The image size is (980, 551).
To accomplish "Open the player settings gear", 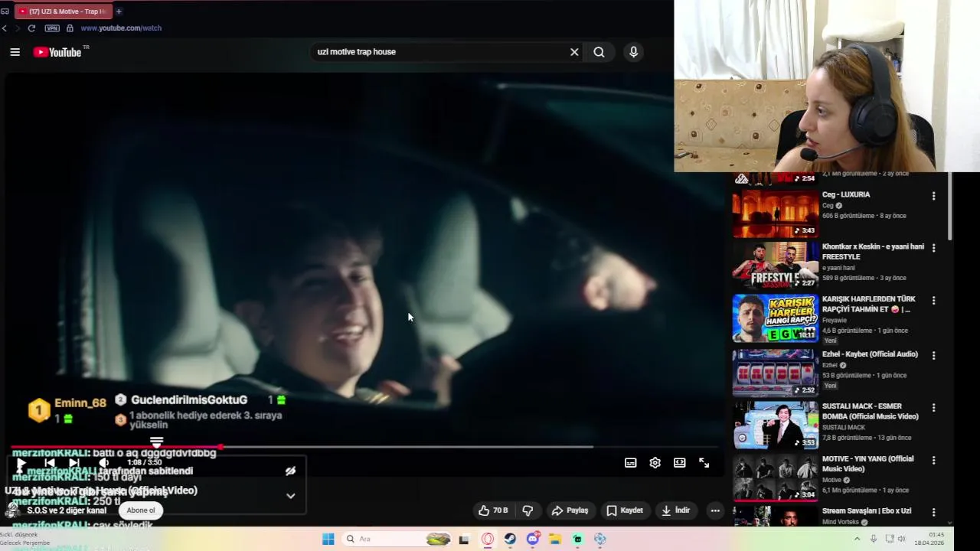I will coord(655,463).
